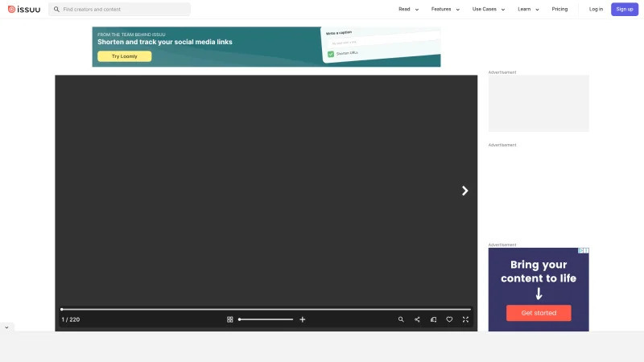Viewport: 644px width, 362px height.
Task: Focus the Find creators and content field
Action: [119, 9]
